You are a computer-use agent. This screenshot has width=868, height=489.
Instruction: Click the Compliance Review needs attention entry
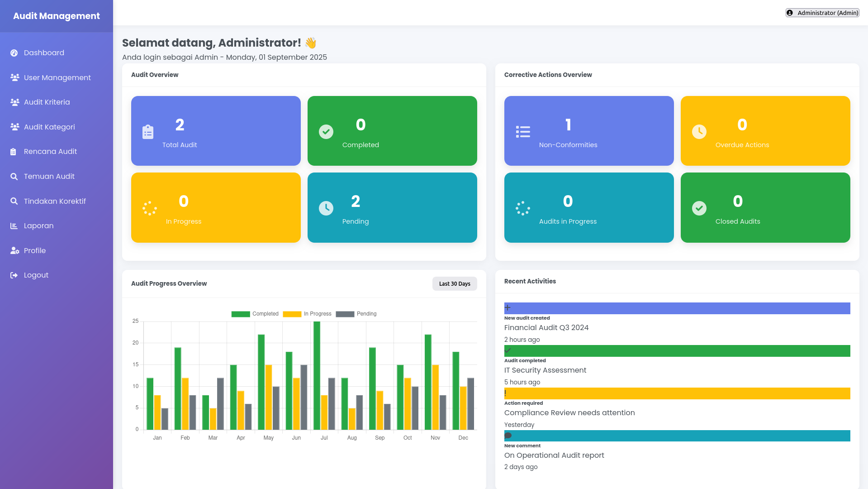tap(569, 412)
